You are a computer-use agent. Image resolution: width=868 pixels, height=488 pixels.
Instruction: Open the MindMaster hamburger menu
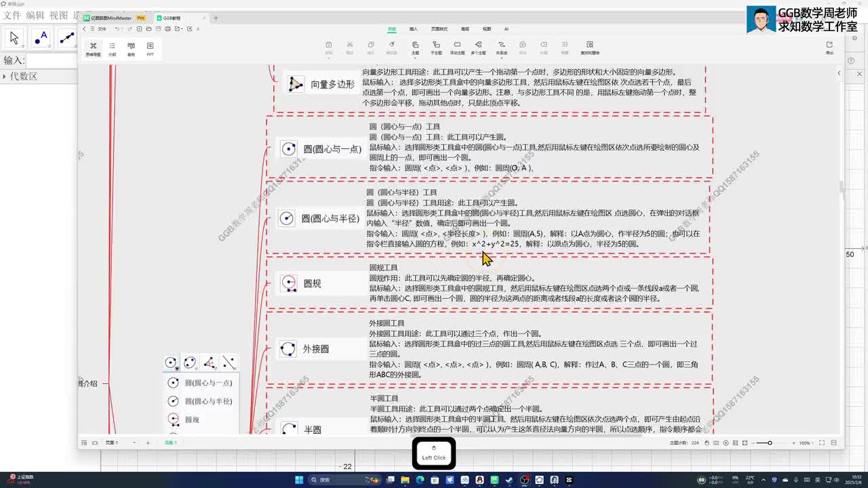point(94,29)
